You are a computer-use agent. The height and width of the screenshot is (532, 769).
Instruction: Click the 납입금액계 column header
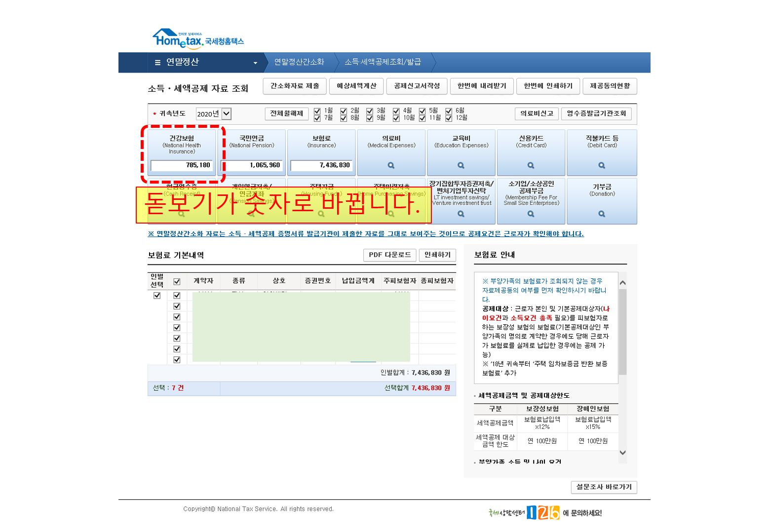coord(358,281)
